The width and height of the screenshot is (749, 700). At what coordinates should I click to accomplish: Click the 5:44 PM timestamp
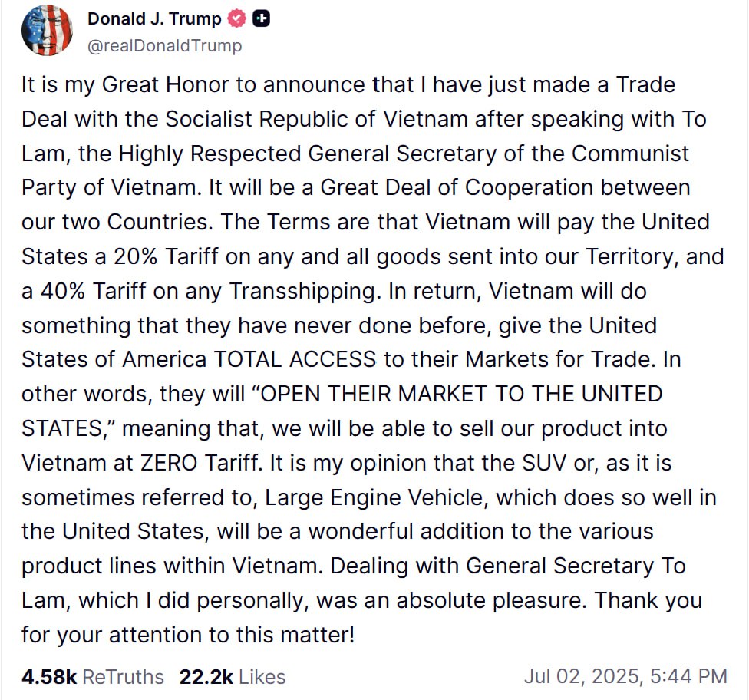click(x=689, y=676)
